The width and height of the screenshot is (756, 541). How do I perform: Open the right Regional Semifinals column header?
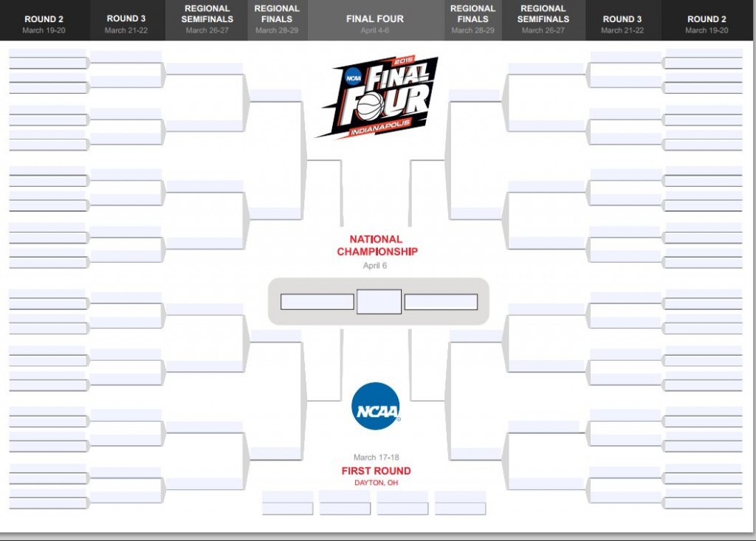(x=543, y=20)
